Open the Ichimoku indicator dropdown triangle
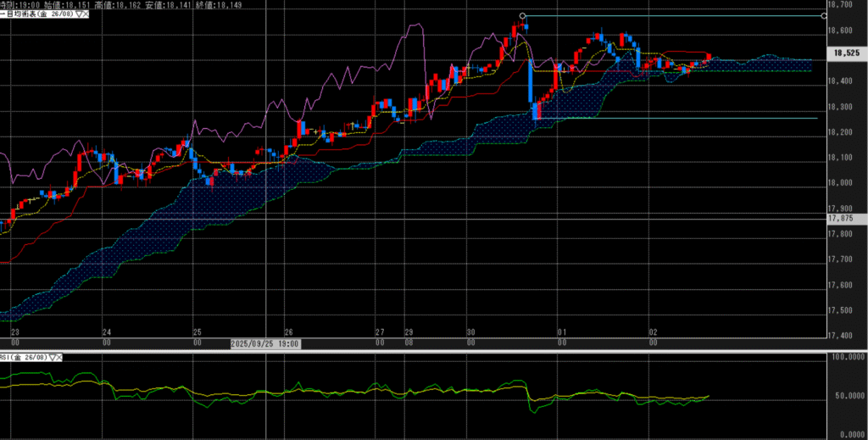The width and height of the screenshot is (868, 440). tap(78, 14)
